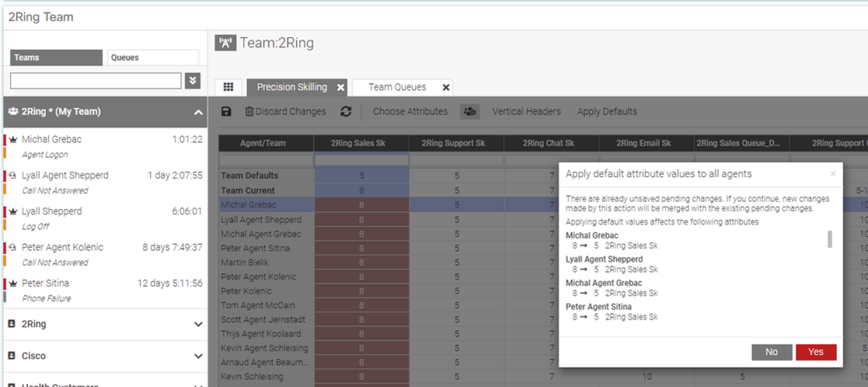This screenshot has width=868, height=387.
Task: Click the Agent/Team column filter box
Action: coord(265,160)
